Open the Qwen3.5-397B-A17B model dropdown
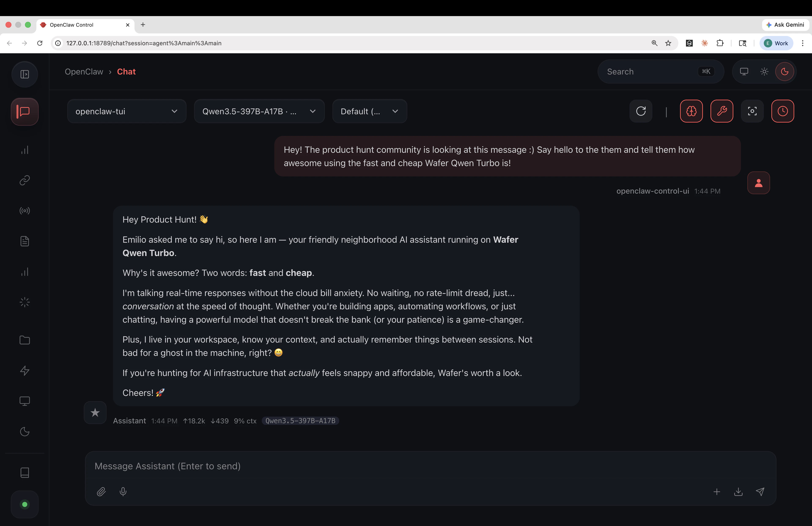This screenshot has height=526, width=812. [x=259, y=111]
